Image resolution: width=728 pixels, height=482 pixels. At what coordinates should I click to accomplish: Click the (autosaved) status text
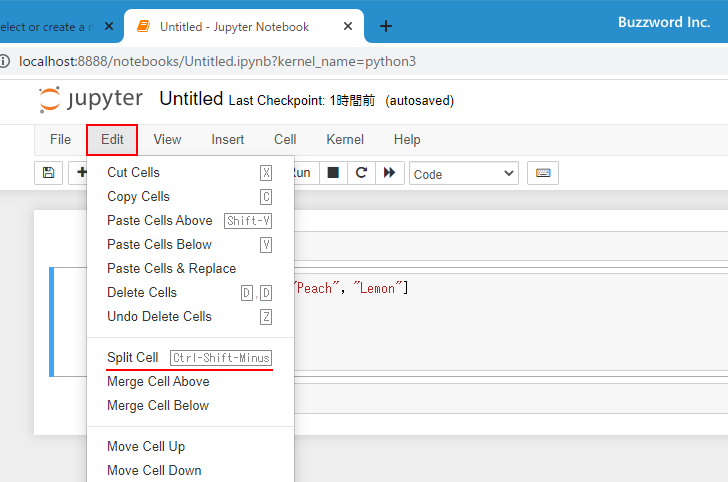pos(419,101)
